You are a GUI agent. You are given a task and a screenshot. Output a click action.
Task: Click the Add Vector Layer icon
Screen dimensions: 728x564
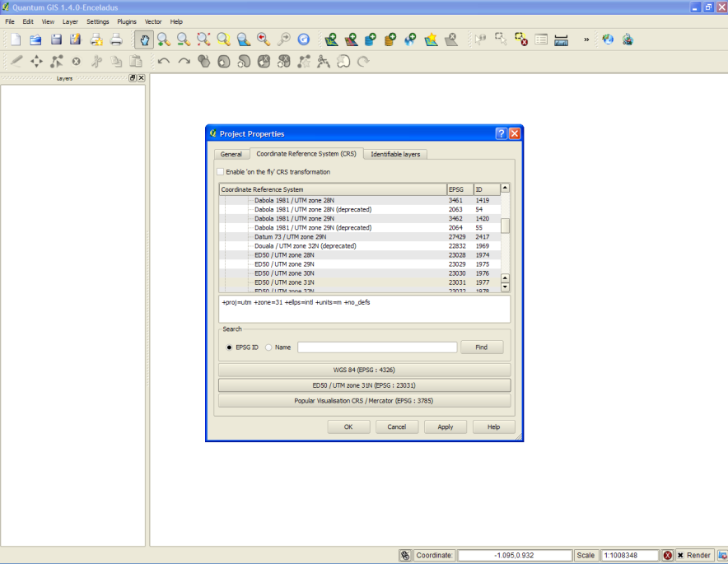[x=331, y=40]
